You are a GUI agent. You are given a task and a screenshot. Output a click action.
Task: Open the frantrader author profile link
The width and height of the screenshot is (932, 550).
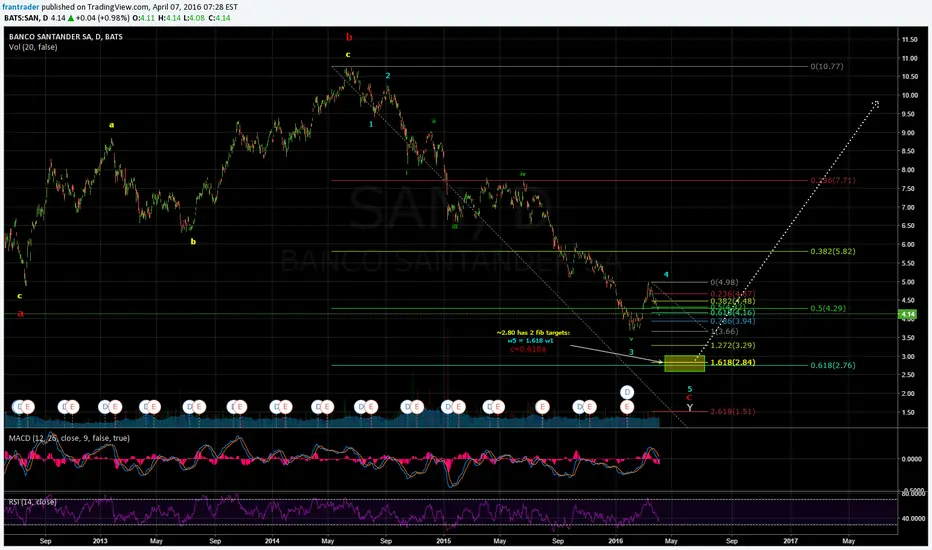[21, 7]
